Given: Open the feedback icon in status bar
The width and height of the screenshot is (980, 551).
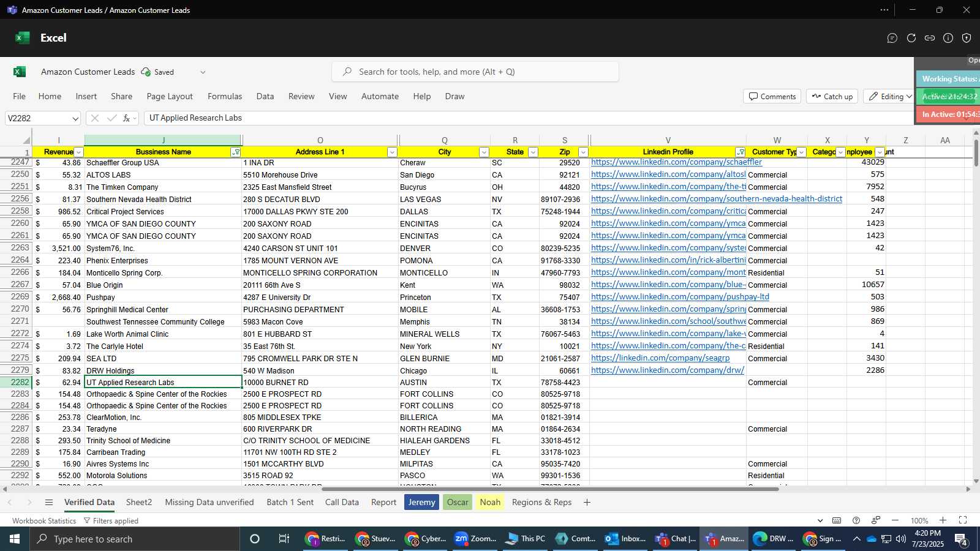Looking at the screenshot, I should [876, 520].
